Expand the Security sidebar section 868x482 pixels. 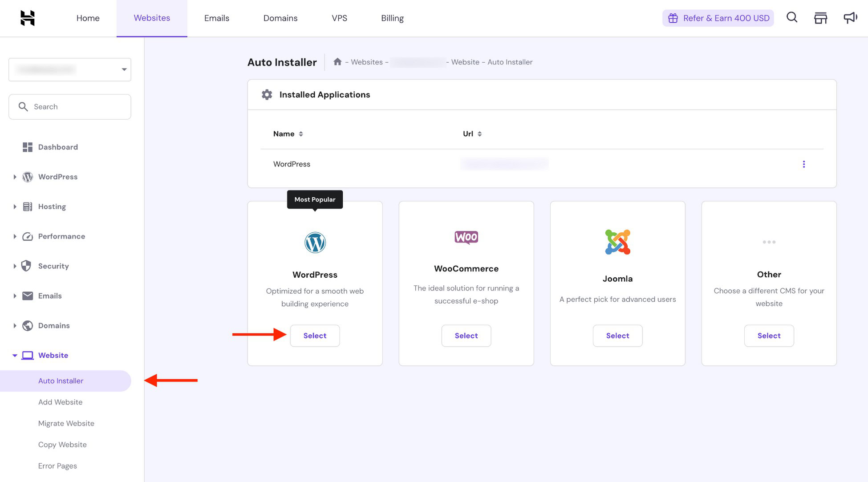point(15,266)
